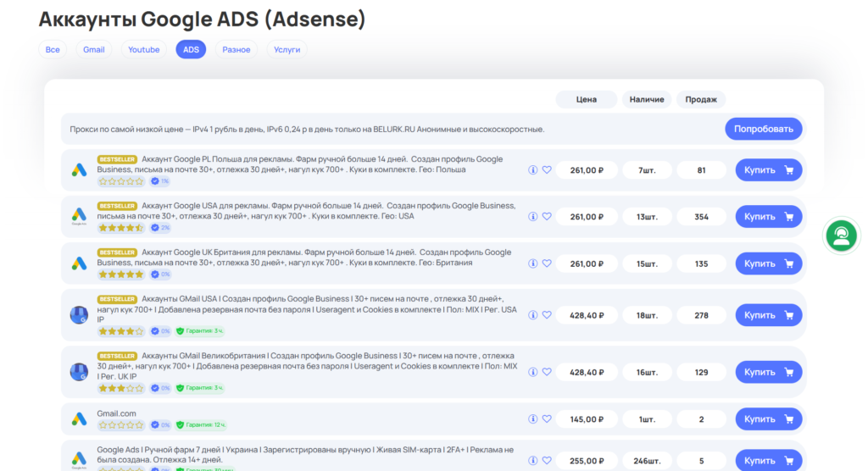Buy the GMail Великобритания listing
868x471 pixels.
[x=768, y=372]
